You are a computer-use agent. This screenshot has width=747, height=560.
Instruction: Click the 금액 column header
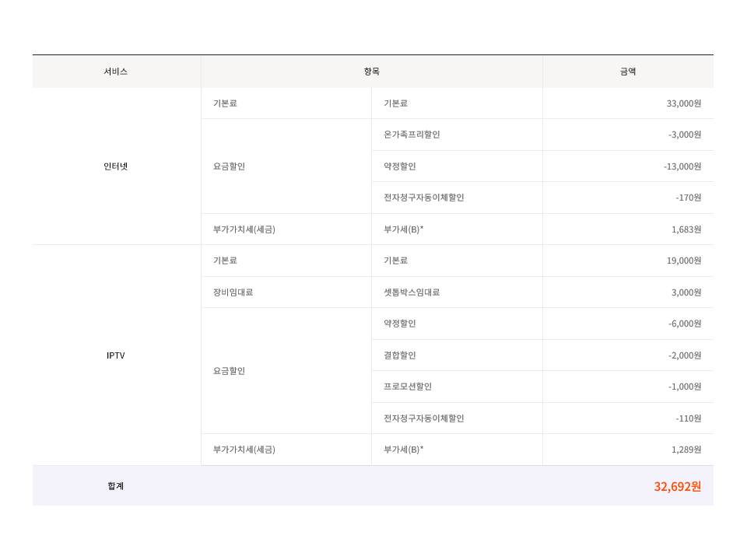point(627,72)
